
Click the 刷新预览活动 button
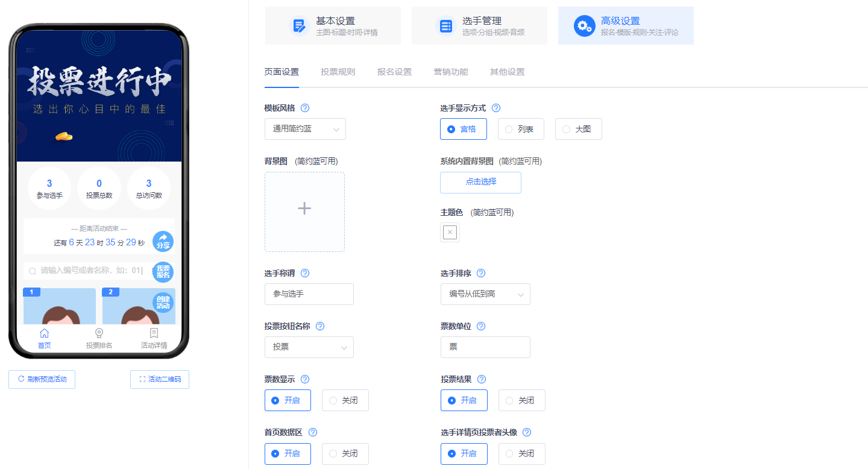click(42, 380)
